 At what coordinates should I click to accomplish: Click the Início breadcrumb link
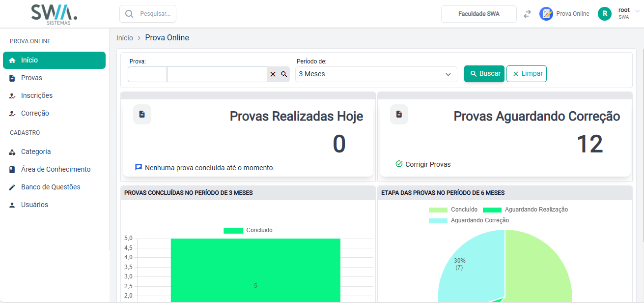coord(125,38)
